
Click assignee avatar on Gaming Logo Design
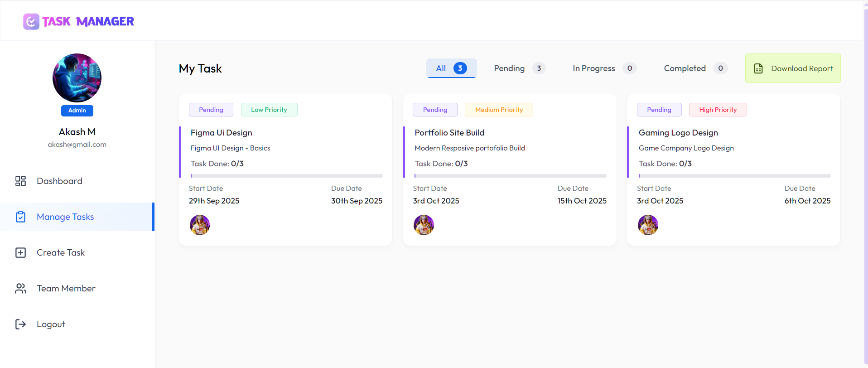(x=648, y=225)
